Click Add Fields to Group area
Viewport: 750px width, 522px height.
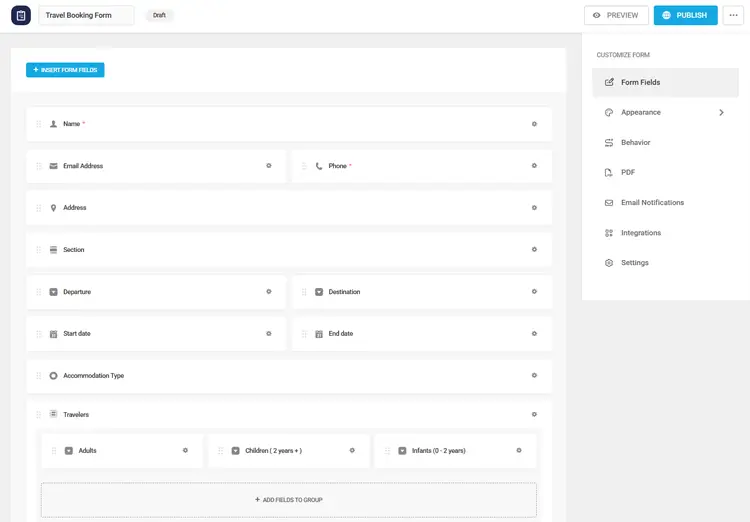[288, 500]
